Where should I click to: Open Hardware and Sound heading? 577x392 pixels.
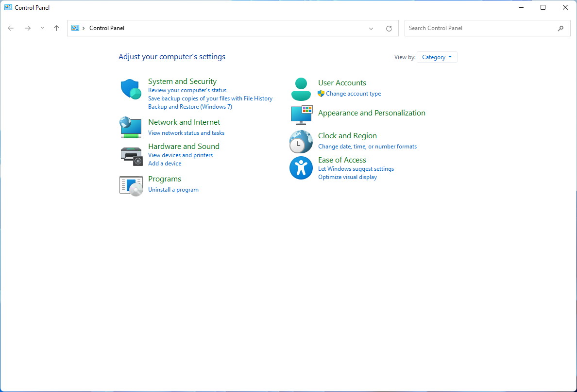tap(184, 147)
